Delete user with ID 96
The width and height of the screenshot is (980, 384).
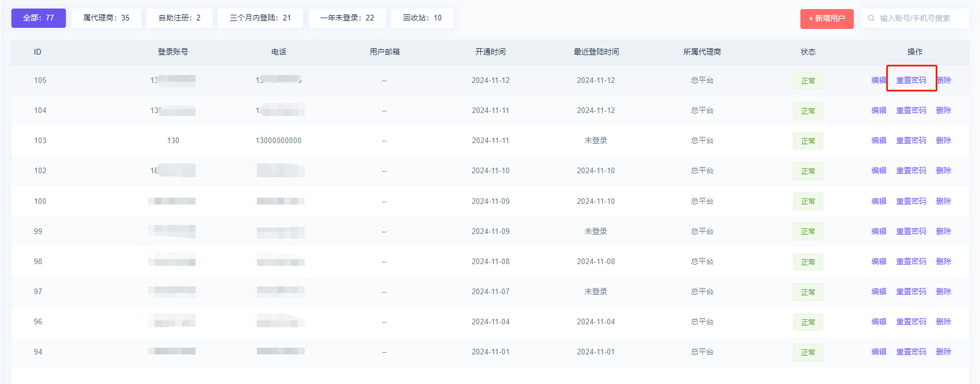(x=944, y=322)
